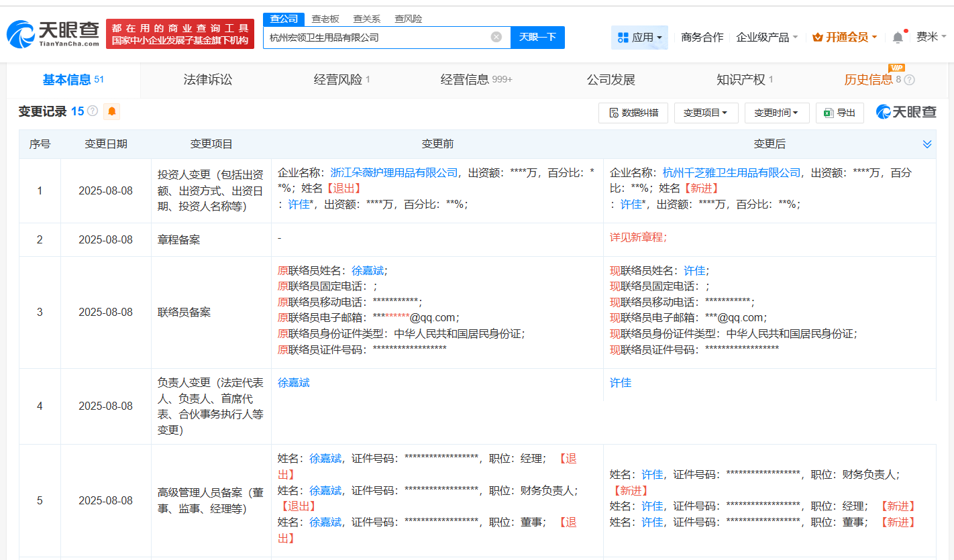
Task: Click help icon next to 变更记录 count
Action: tap(93, 111)
